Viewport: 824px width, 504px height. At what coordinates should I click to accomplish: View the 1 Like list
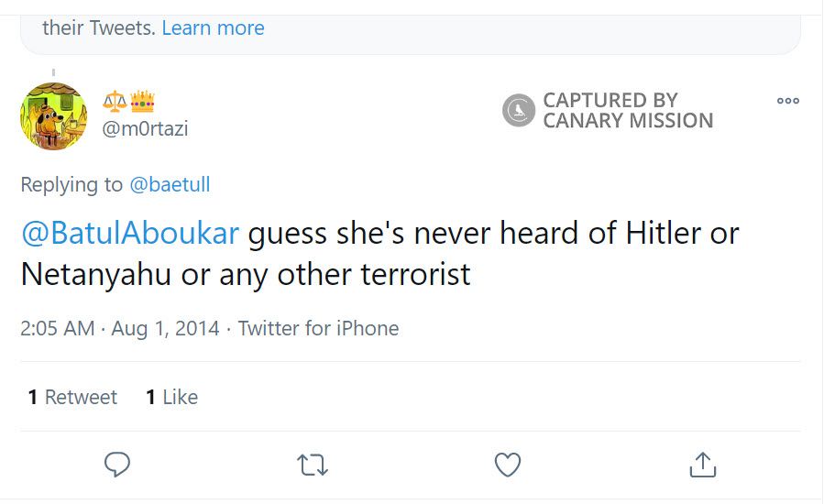(x=171, y=397)
